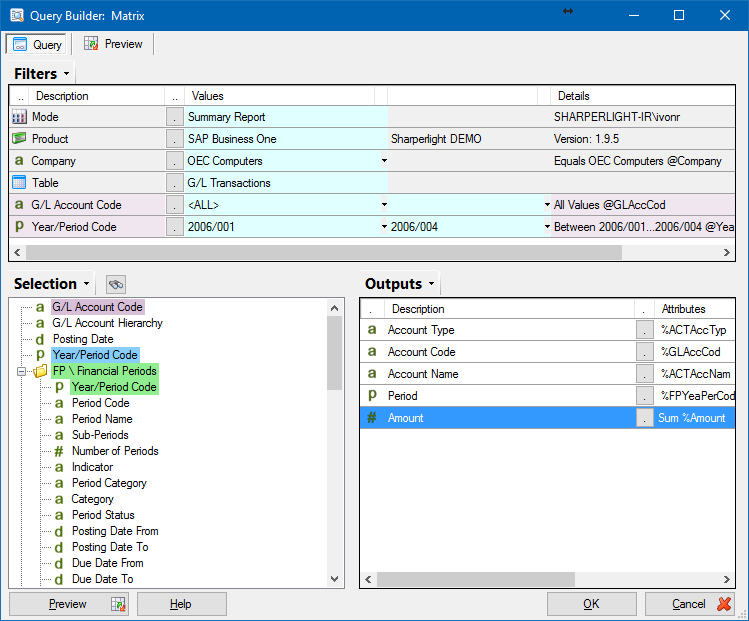Click attribute button for Account Code output

click(x=644, y=352)
